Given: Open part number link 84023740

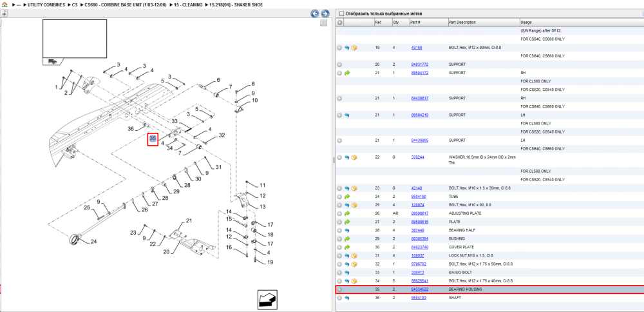Looking at the screenshot, I should tap(420, 247).
